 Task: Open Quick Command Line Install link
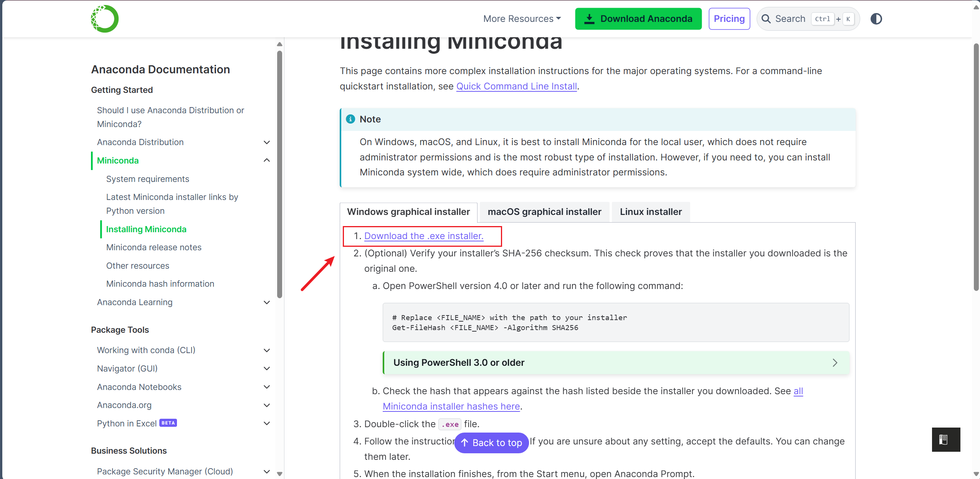click(516, 86)
